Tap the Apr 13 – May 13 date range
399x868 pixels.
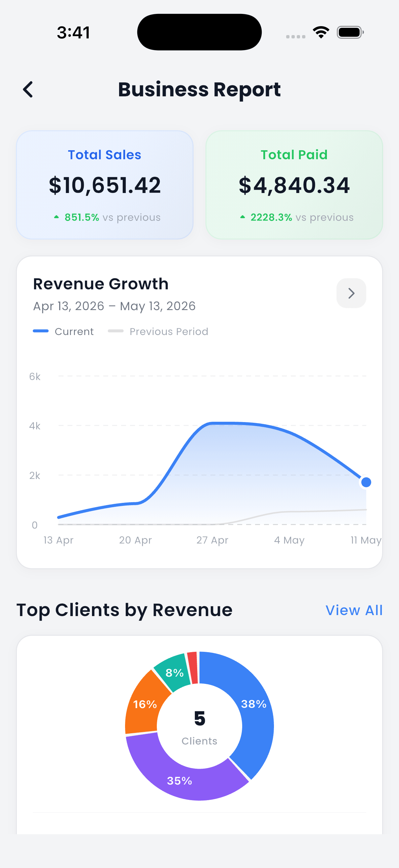114,306
